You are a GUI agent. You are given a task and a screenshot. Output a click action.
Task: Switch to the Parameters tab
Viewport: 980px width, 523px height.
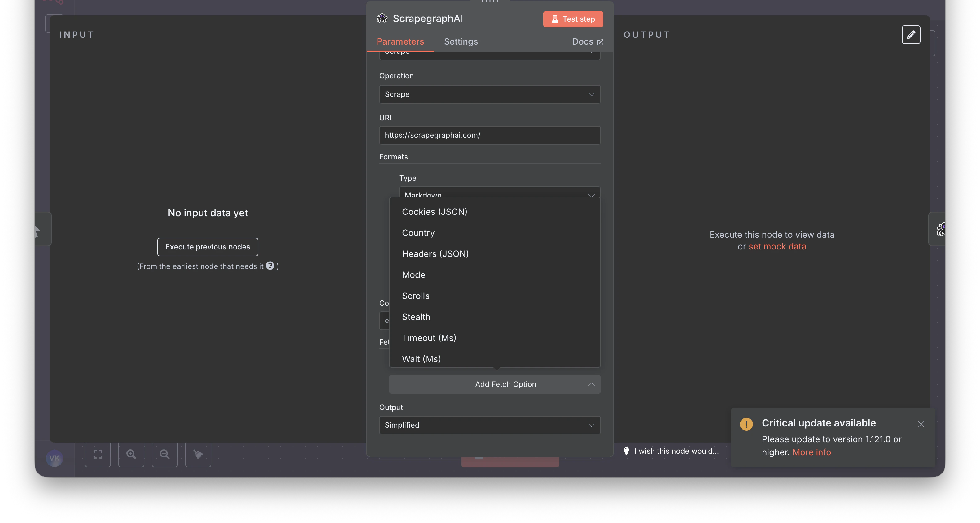point(400,41)
